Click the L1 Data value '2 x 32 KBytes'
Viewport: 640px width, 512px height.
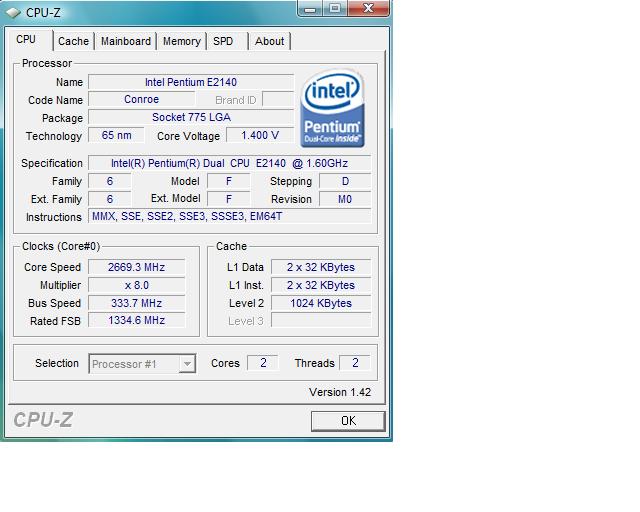click(321, 267)
